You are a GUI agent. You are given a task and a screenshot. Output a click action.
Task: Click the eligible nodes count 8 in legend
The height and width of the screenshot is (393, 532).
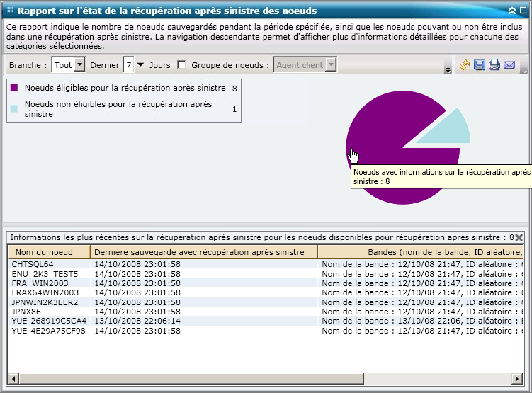(x=234, y=89)
